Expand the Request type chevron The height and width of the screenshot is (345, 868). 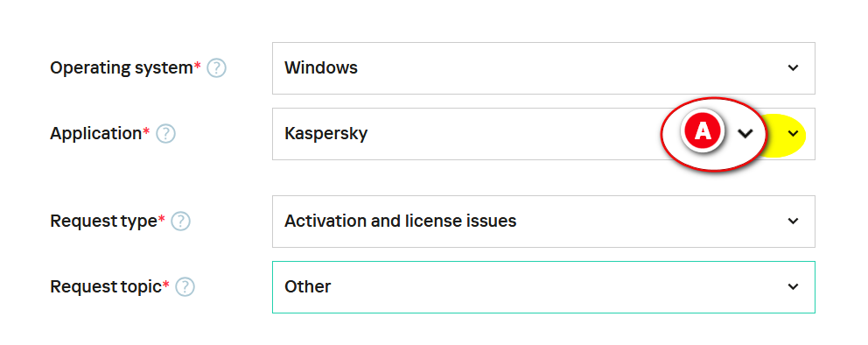coord(794,221)
